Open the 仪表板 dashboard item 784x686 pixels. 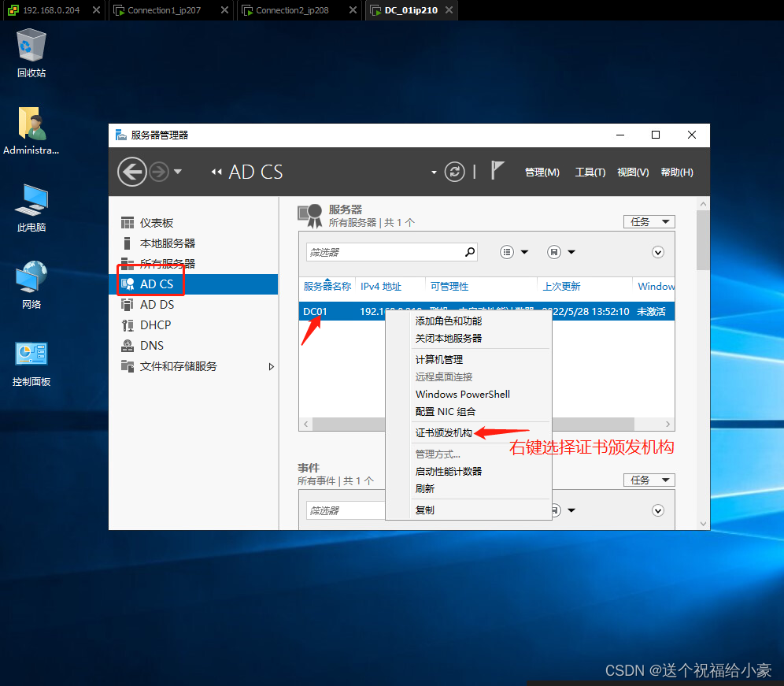[158, 222]
